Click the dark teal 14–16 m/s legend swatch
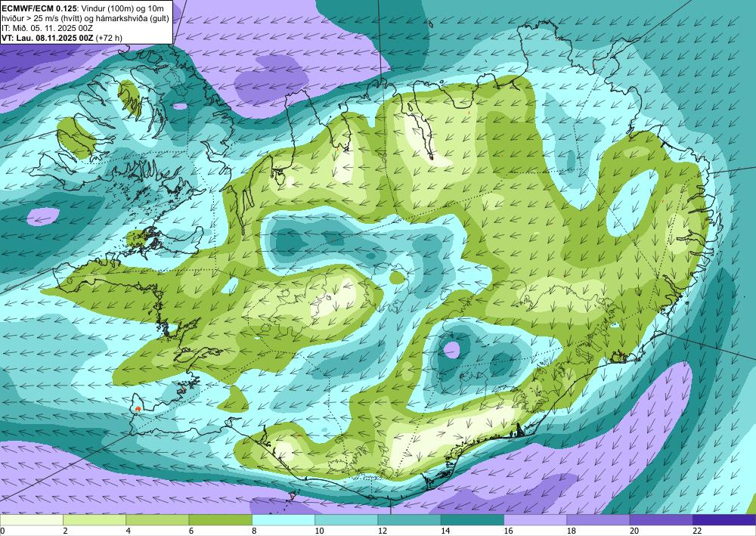The width and height of the screenshot is (756, 536). (x=472, y=520)
